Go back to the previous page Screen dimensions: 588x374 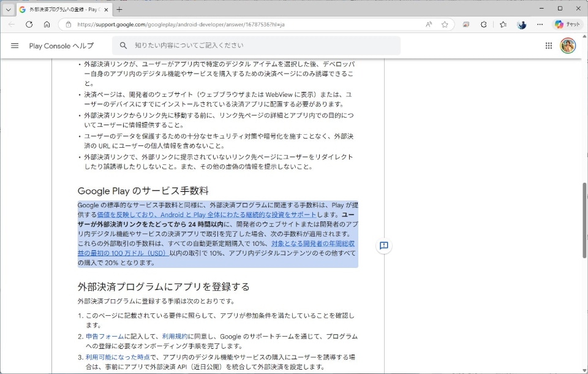point(11,25)
